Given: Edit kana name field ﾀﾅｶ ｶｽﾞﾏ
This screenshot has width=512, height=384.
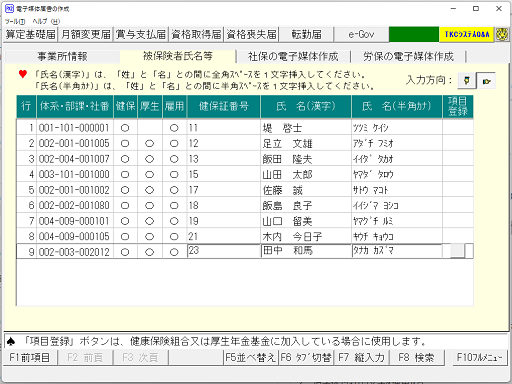Looking at the screenshot, I should click(x=397, y=251).
